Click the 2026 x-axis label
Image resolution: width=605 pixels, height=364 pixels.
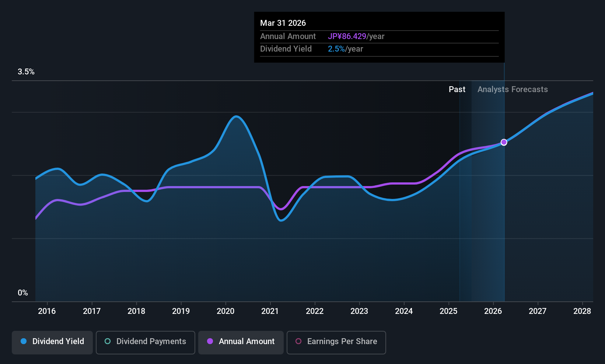pos(493,311)
